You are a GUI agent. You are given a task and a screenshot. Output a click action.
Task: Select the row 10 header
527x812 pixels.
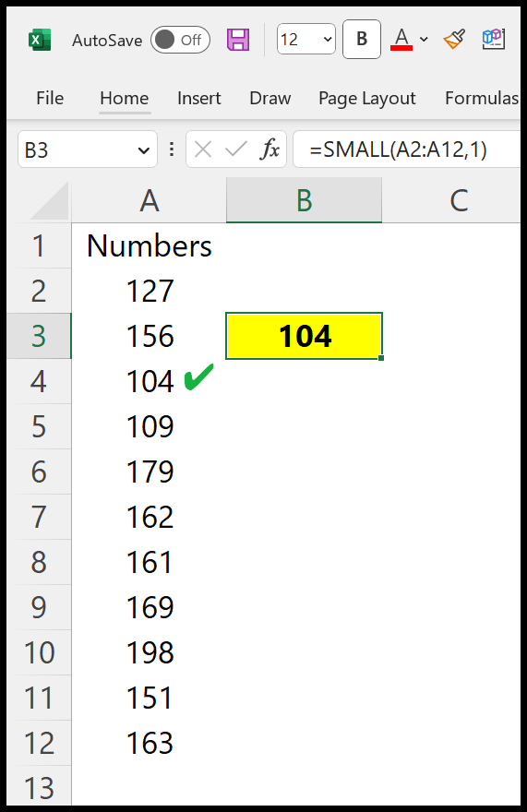click(x=40, y=652)
